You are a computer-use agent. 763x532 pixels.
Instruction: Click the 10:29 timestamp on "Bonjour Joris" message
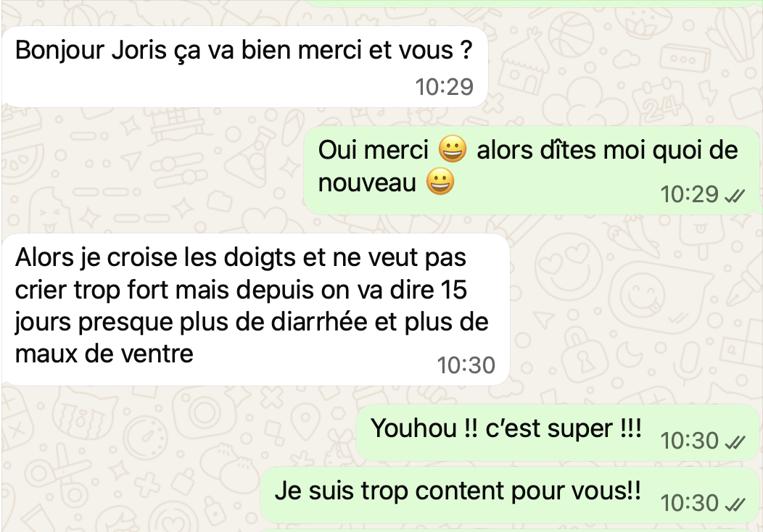click(445, 87)
